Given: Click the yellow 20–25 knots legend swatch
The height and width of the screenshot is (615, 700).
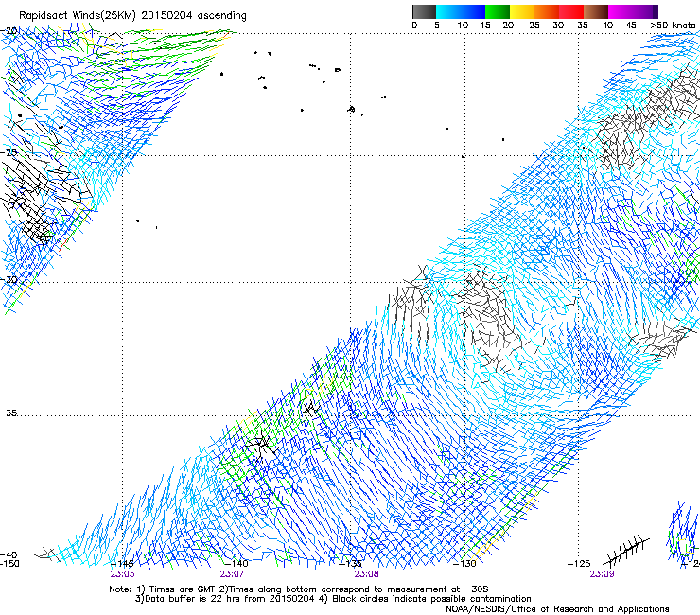Looking at the screenshot, I should (x=522, y=11).
